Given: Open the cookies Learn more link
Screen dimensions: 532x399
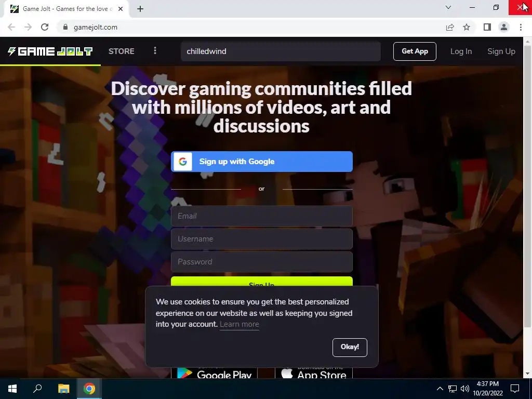Looking at the screenshot, I should (239, 324).
